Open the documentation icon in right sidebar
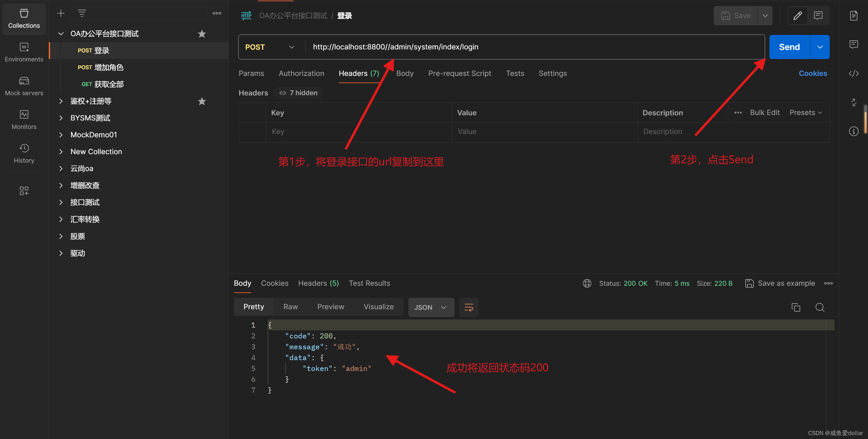 coord(853,15)
